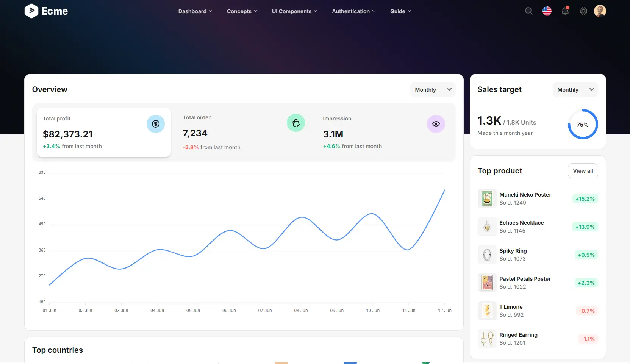This screenshot has width=630, height=364.
Task: Open the search icon
Action: tap(528, 11)
